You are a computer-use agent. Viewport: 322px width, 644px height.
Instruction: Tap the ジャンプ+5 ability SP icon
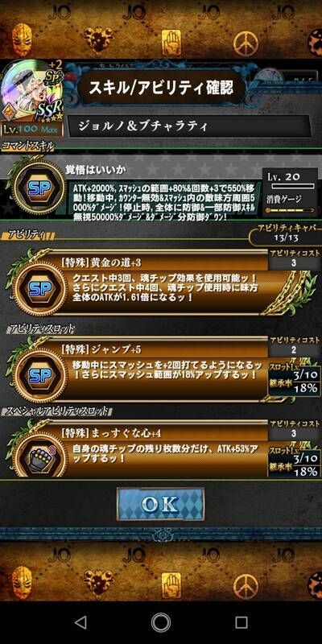pos(39,376)
